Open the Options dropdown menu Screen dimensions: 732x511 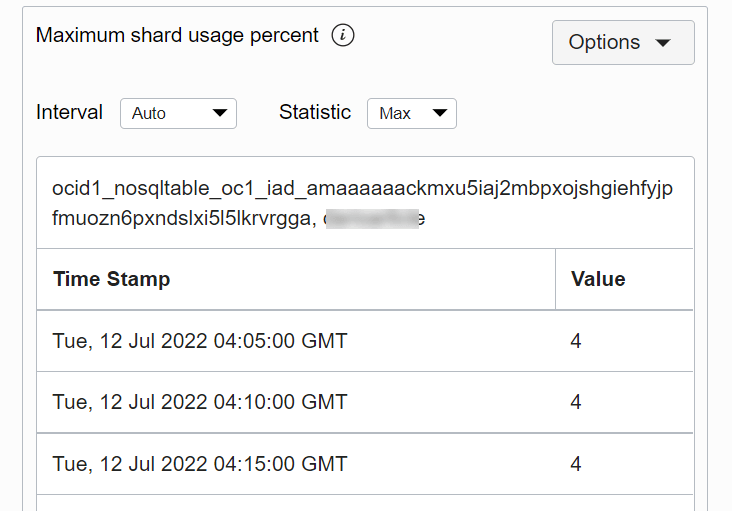(x=622, y=43)
